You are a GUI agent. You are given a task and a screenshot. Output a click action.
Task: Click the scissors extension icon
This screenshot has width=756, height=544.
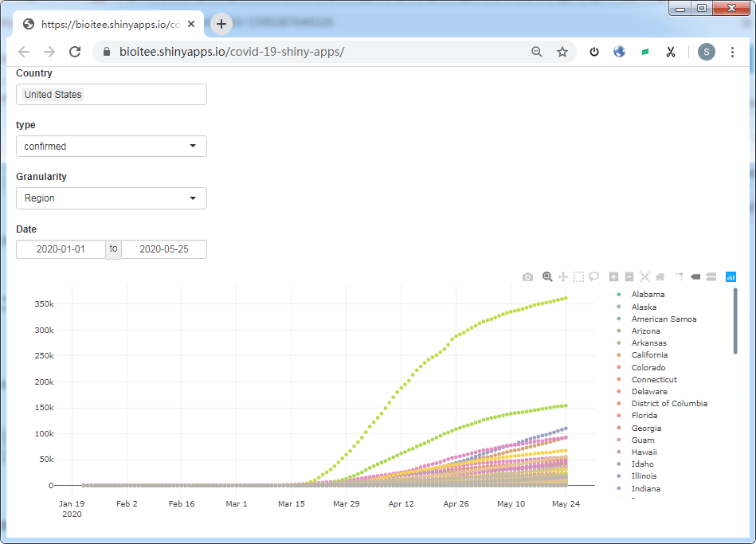[671, 52]
